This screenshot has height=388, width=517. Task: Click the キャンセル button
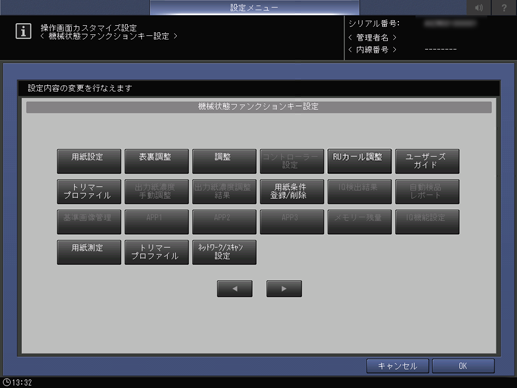point(397,366)
